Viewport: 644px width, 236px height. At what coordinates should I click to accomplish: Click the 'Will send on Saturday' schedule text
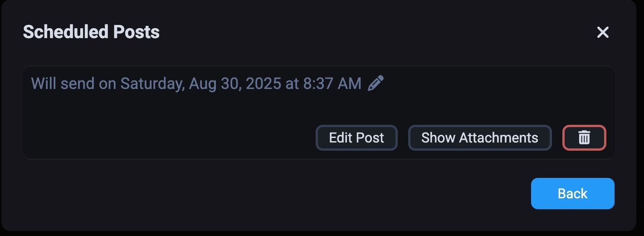click(196, 84)
